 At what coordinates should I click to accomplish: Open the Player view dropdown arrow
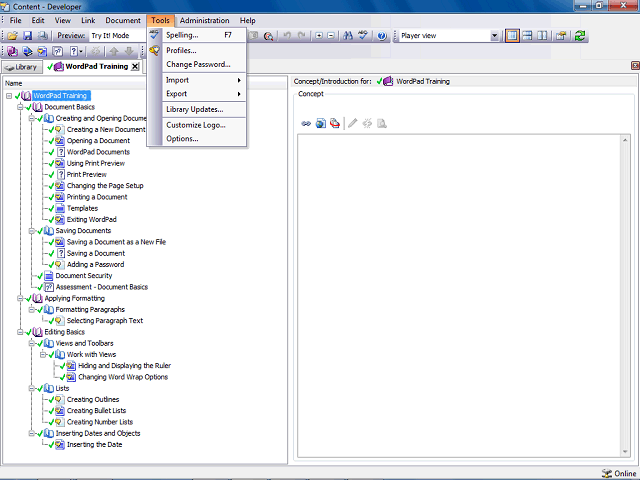494,36
